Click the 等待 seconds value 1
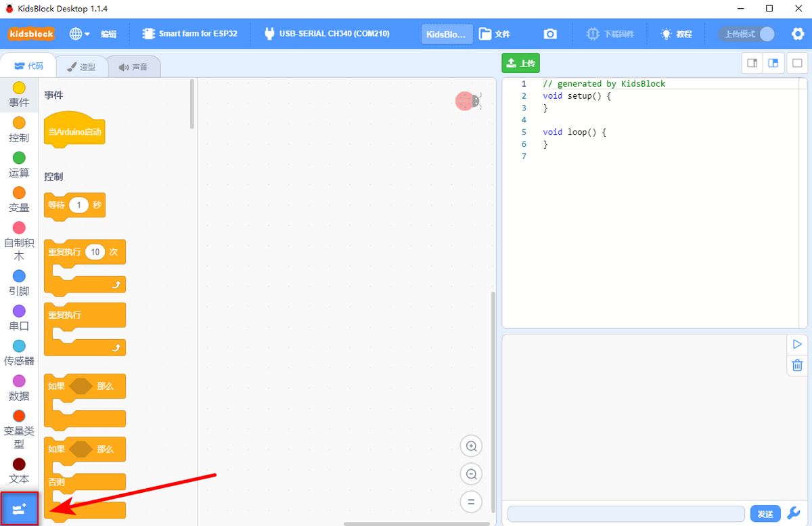Screen dimensions: 812x526 [79, 204]
